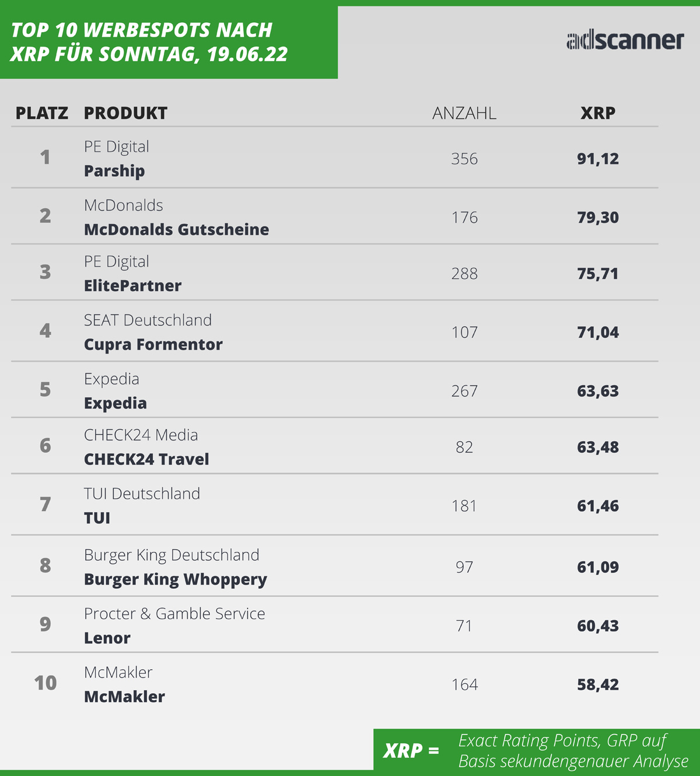Select the Lenor product name
The width and height of the screenshot is (700, 776).
(107, 638)
